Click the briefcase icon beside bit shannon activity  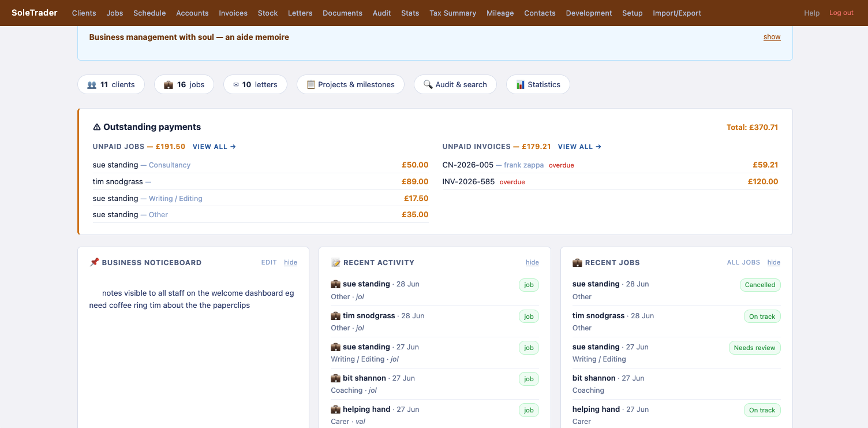(335, 378)
